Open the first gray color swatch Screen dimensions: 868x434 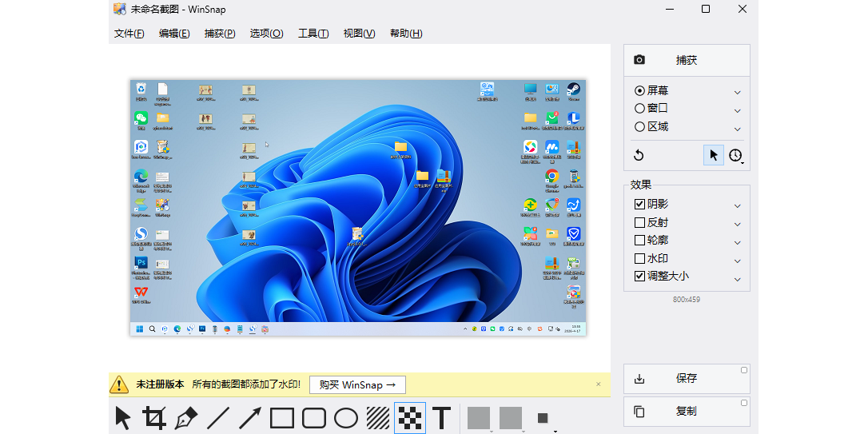point(478,417)
